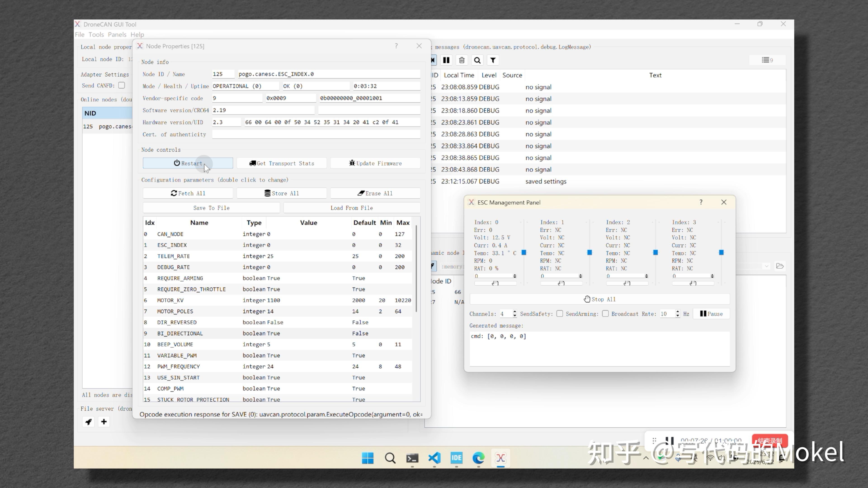Viewport: 868px width, 488px height.
Task: Open folder icon next to database path
Action: pyautogui.click(x=780, y=266)
